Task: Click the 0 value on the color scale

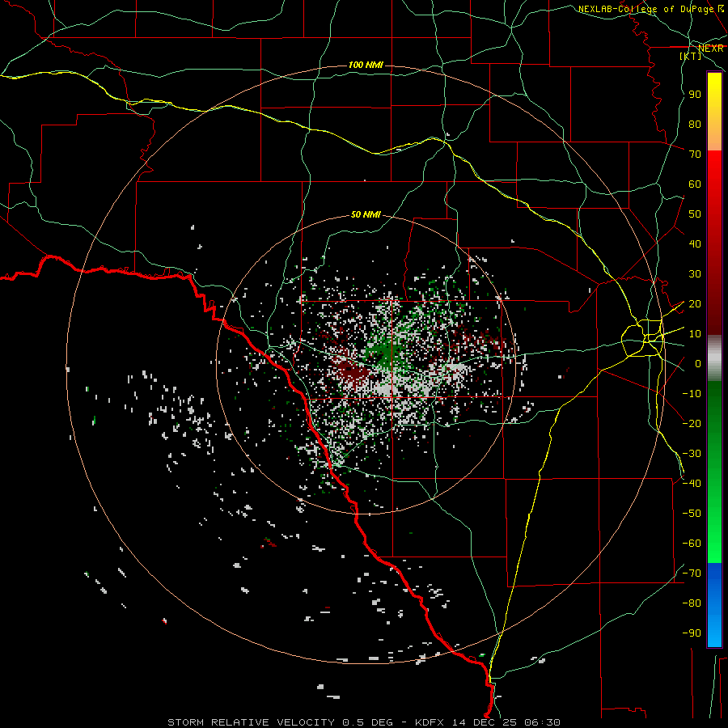Action: (x=698, y=364)
